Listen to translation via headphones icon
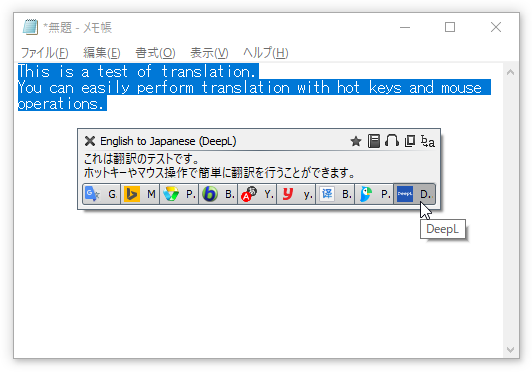Viewport: 532px width, 372px height. [x=392, y=141]
